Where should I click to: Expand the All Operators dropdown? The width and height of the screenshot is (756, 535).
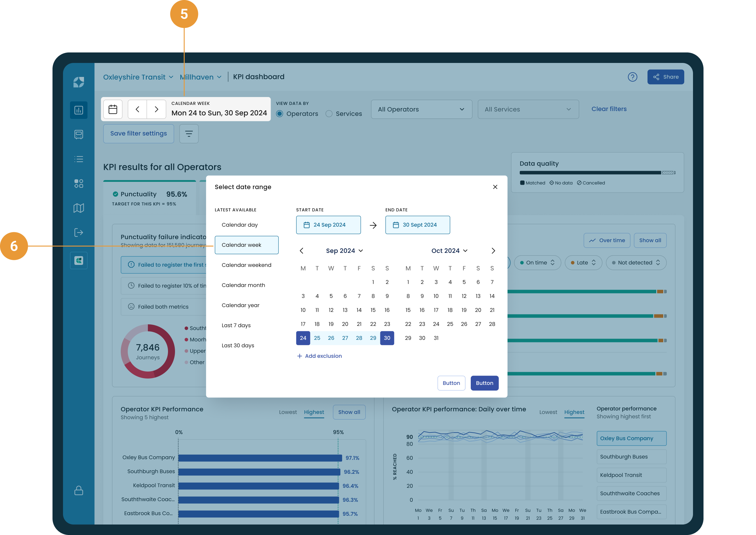421,109
